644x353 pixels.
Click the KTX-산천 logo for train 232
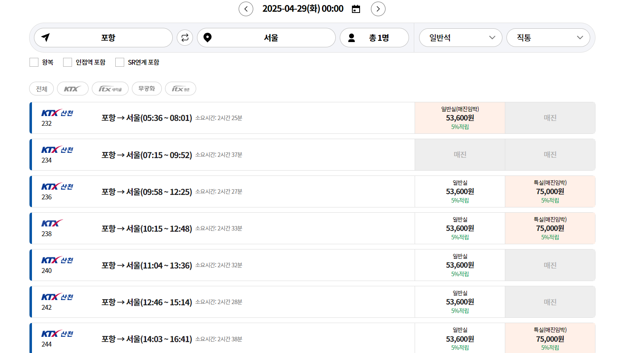(x=57, y=113)
